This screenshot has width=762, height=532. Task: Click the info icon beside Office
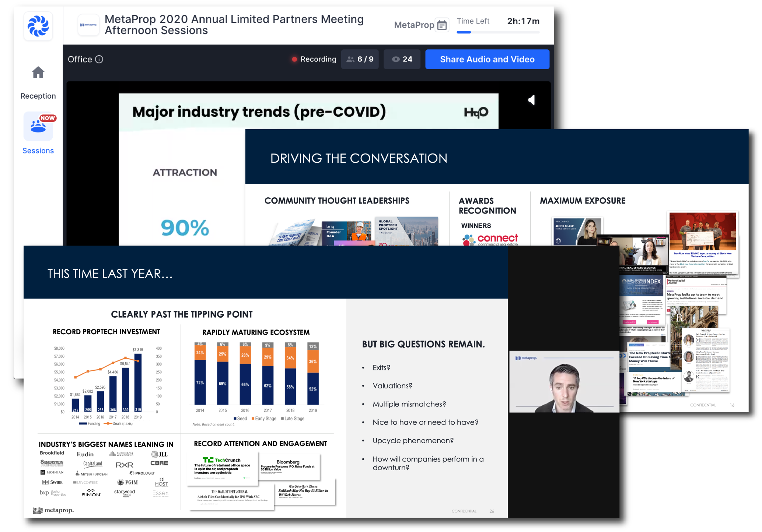click(99, 59)
